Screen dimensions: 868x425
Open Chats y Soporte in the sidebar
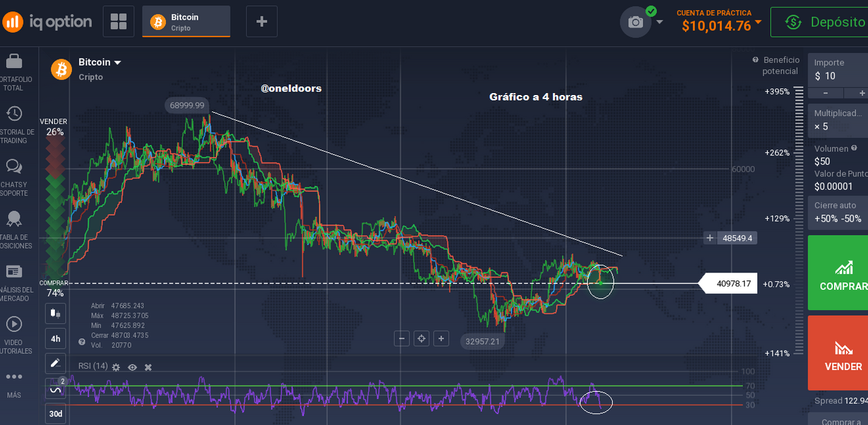14,178
